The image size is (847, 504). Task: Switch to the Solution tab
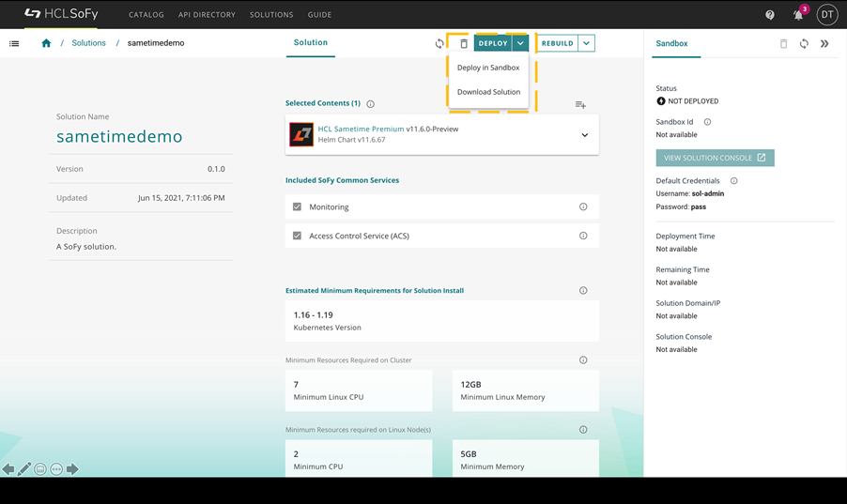(311, 42)
